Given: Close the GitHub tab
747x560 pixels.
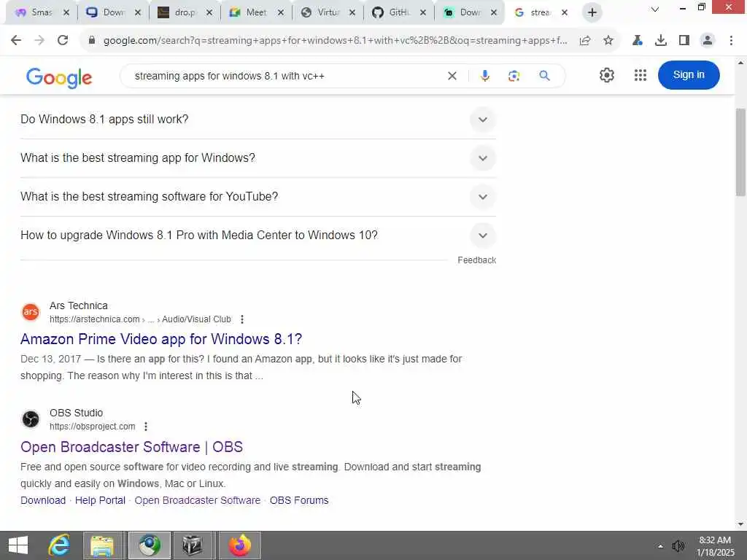Looking at the screenshot, I should [422, 12].
